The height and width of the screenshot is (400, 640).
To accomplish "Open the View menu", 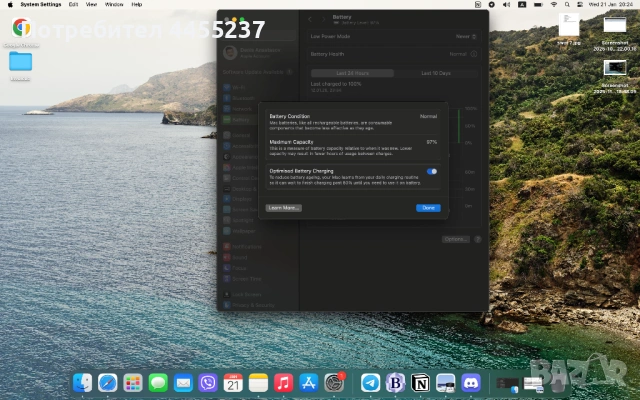I will point(91,4).
